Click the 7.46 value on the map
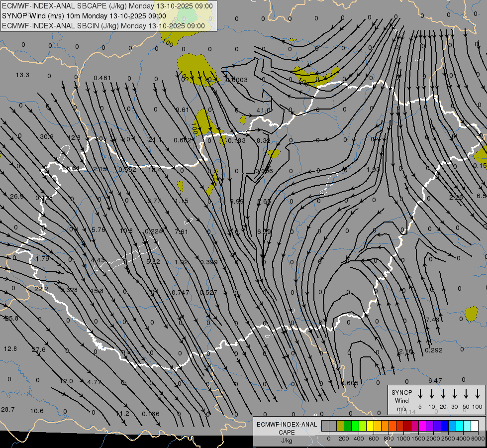Image resolution: width=487 pixels, height=448 pixels. tap(433, 320)
